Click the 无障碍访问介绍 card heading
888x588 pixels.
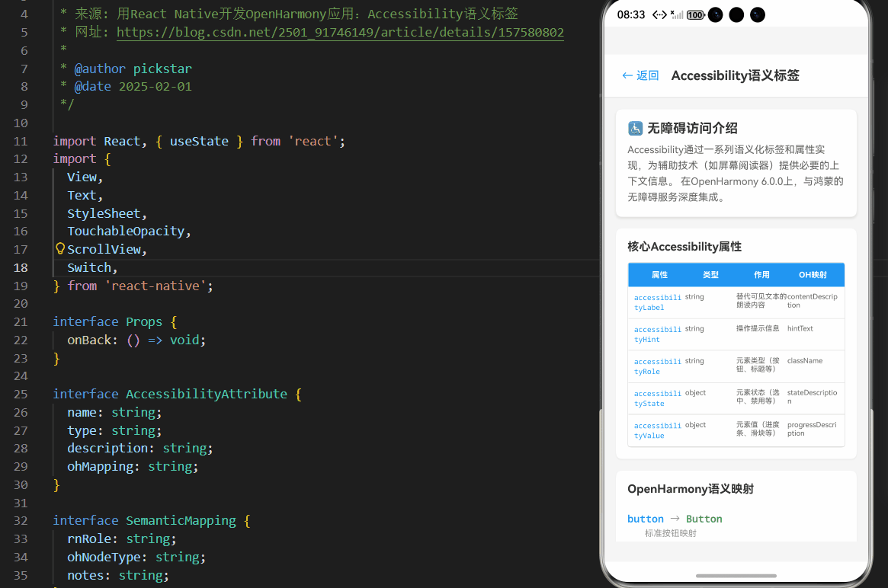point(692,129)
